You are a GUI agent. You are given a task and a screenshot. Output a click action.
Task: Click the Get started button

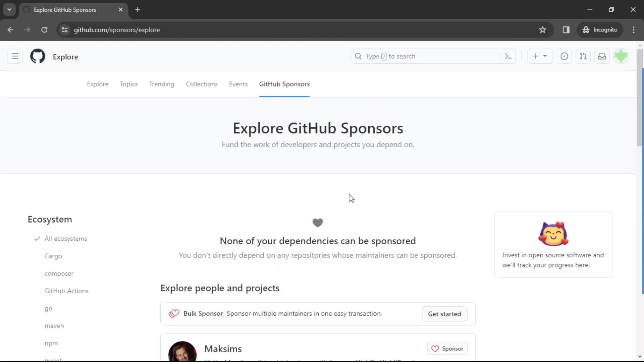tap(444, 314)
